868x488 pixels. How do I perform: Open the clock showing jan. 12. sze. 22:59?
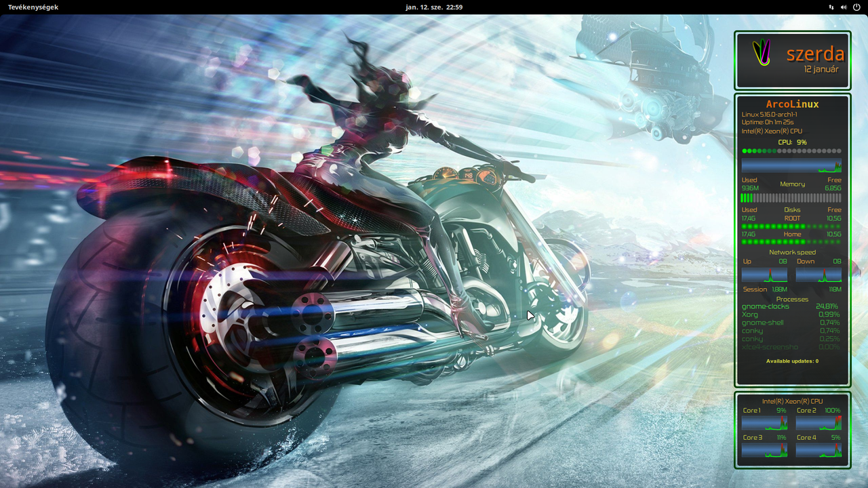tap(434, 7)
